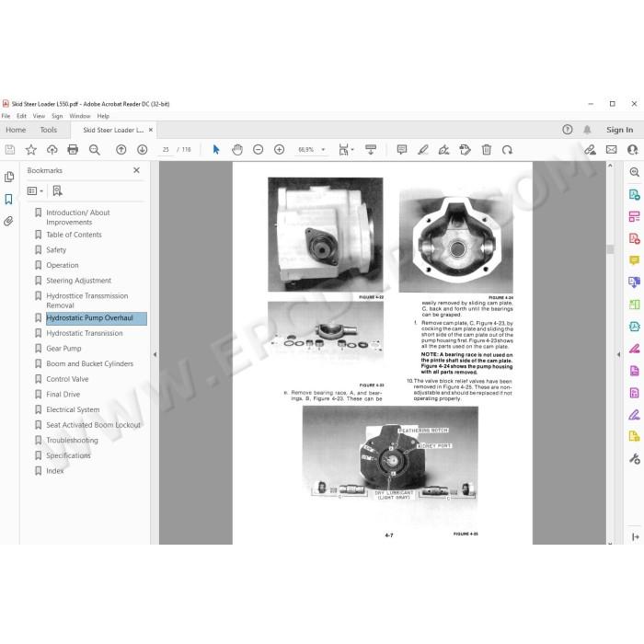Jump to the Control Valve bookmark
The image size is (644, 644).
pyautogui.click(x=67, y=379)
